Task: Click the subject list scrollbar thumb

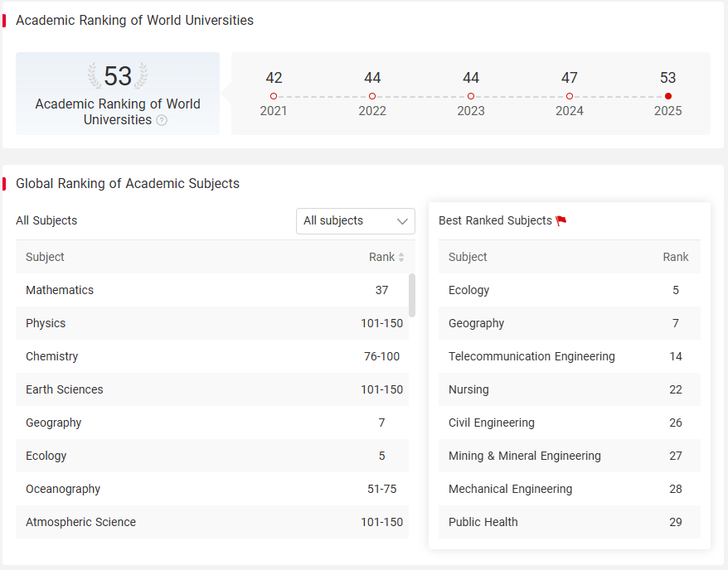Action: [x=412, y=296]
